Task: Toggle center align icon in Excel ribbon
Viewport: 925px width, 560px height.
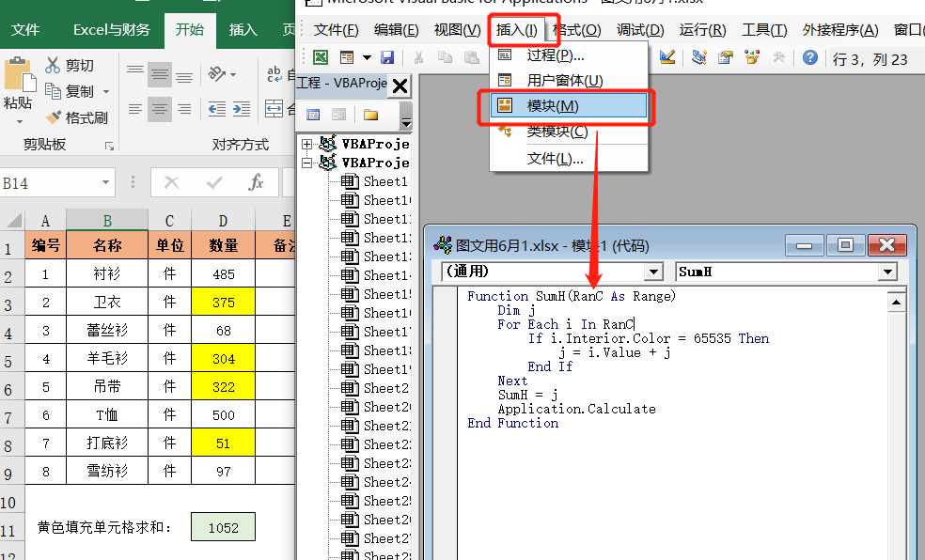Action: coord(159,109)
